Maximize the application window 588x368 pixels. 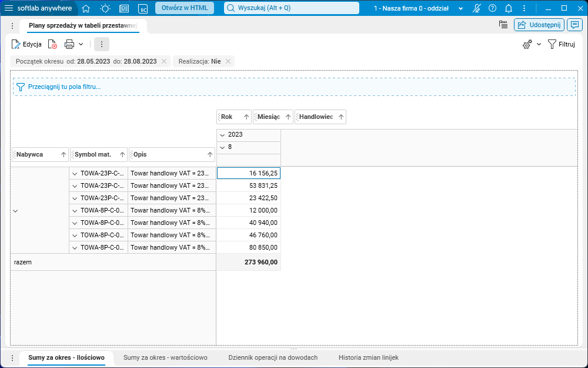[x=564, y=8]
